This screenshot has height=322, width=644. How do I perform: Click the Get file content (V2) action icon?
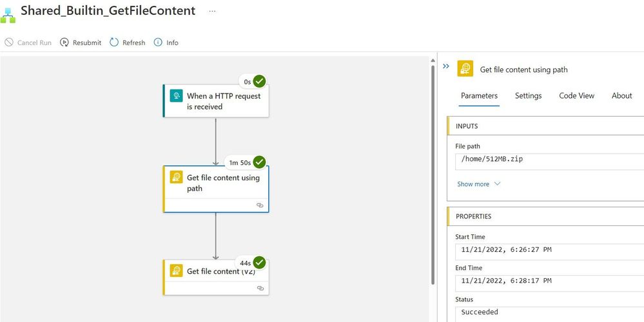click(x=176, y=271)
